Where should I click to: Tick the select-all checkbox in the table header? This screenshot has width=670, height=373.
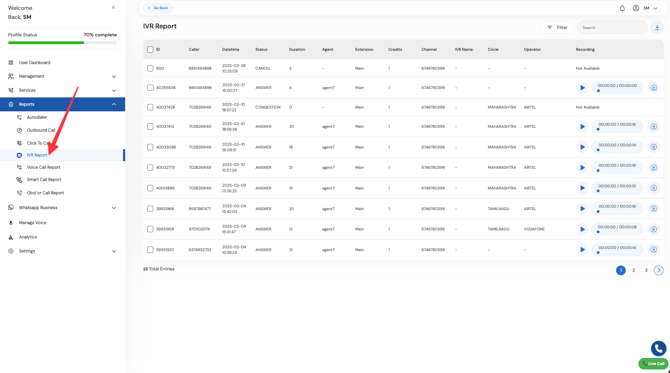(150, 50)
